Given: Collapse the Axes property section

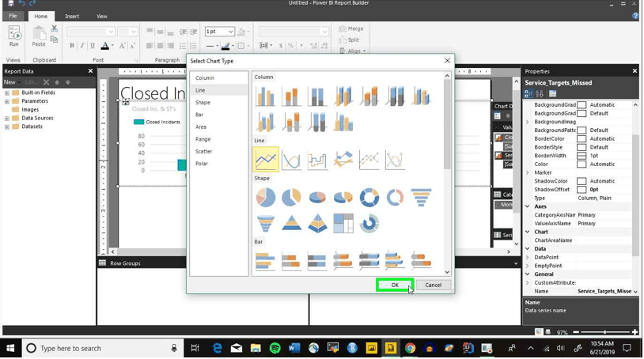Looking at the screenshot, I should pos(528,206).
